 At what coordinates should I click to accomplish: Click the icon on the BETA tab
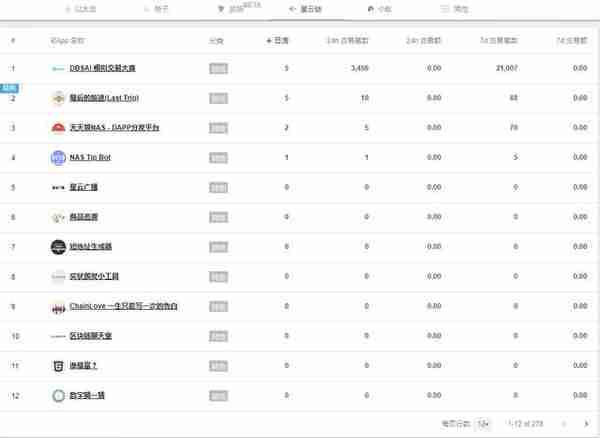[221, 9]
